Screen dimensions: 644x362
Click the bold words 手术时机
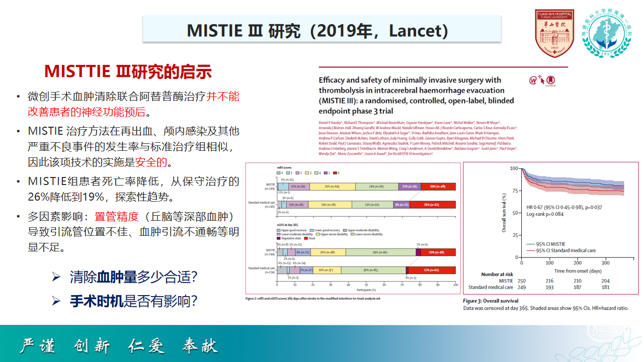pyautogui.click(x=97, y=301)
